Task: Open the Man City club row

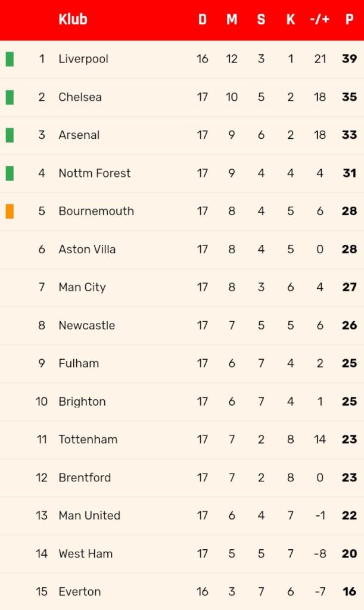Action: click(182, 288)
